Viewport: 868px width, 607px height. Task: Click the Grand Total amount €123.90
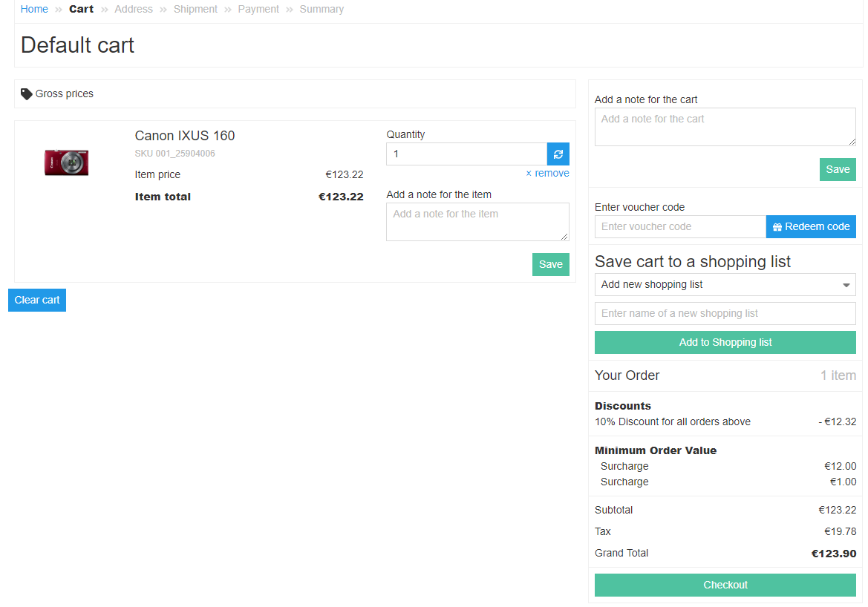point(834,554)
